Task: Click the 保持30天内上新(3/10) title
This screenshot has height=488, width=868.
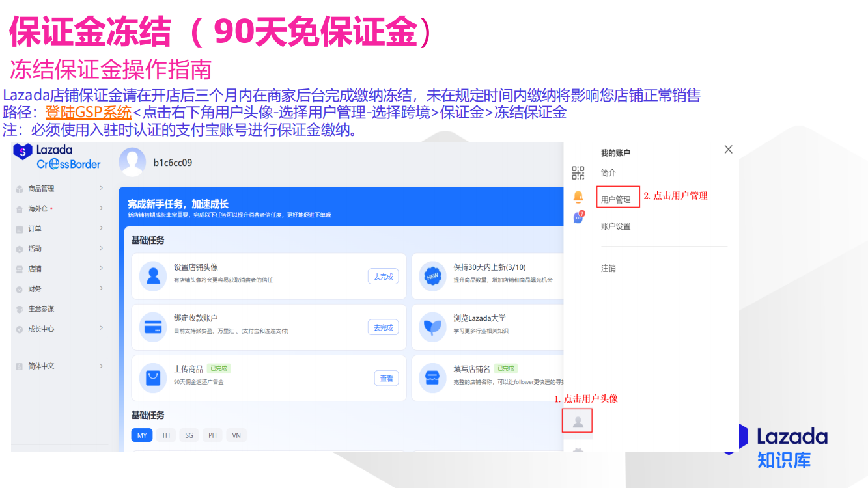Action: pos(490,267)
